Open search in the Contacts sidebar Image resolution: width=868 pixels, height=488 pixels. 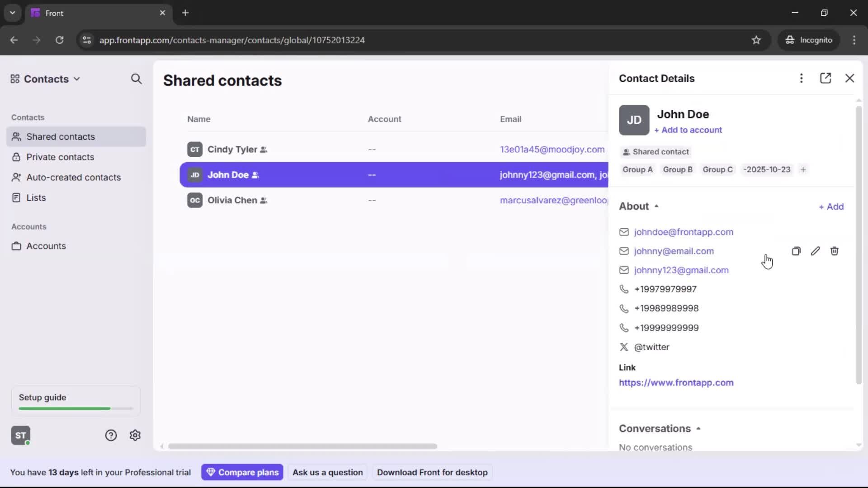(x=136, y=79)
